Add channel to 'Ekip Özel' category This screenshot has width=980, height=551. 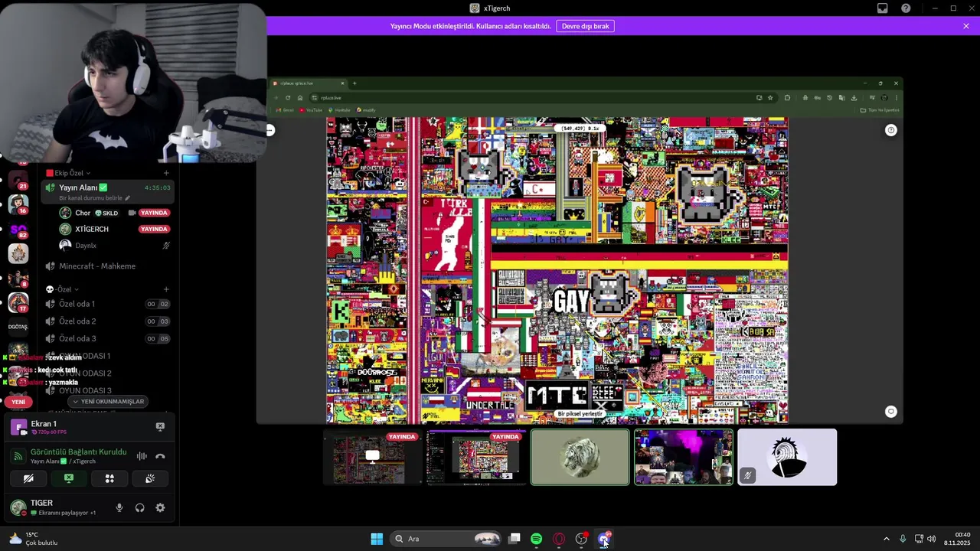click(x=166, y=173)
